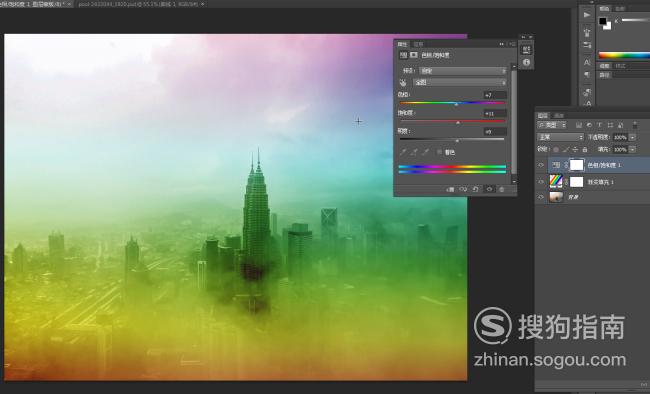Viewport: 650px width, 394px height.
Task: Click the Saturation value input field
Action: coord(495,113)
